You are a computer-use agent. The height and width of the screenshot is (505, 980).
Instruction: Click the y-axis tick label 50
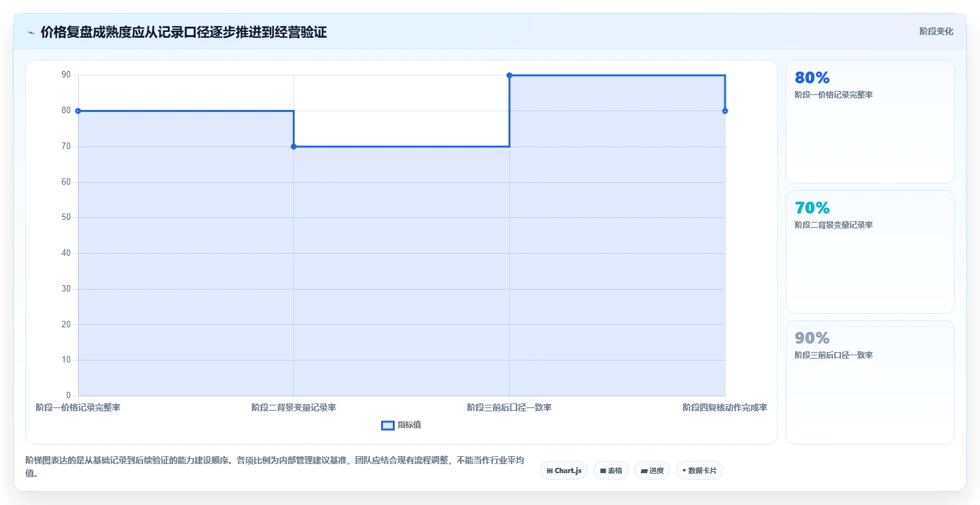coord(66,217)
